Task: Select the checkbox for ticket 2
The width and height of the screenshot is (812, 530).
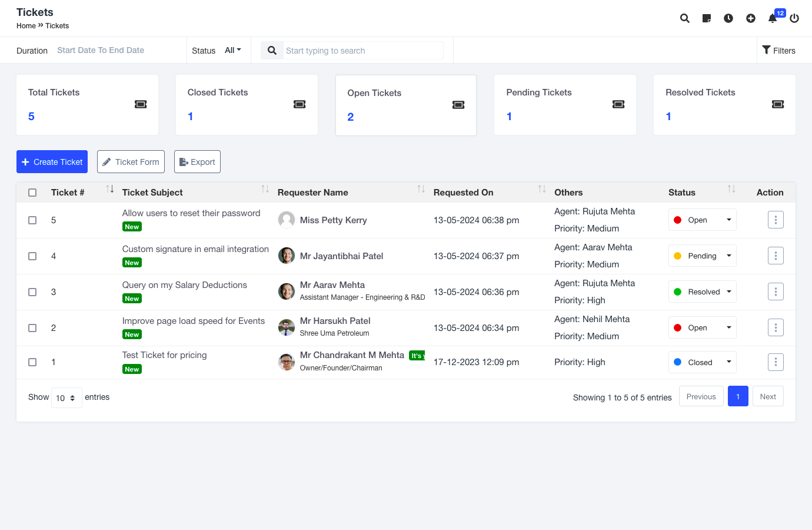Action: [32, 328]
